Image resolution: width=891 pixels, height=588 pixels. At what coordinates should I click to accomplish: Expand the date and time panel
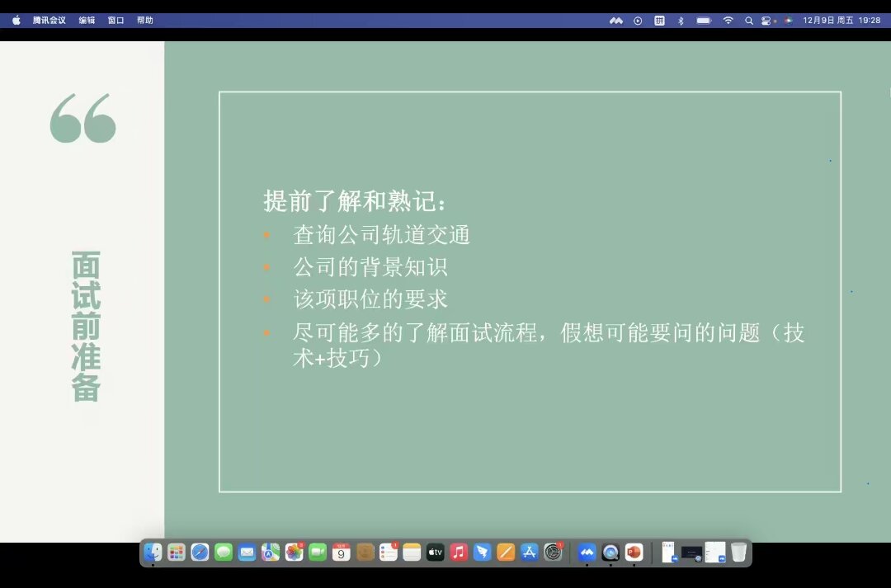click(x=841, y=21)
